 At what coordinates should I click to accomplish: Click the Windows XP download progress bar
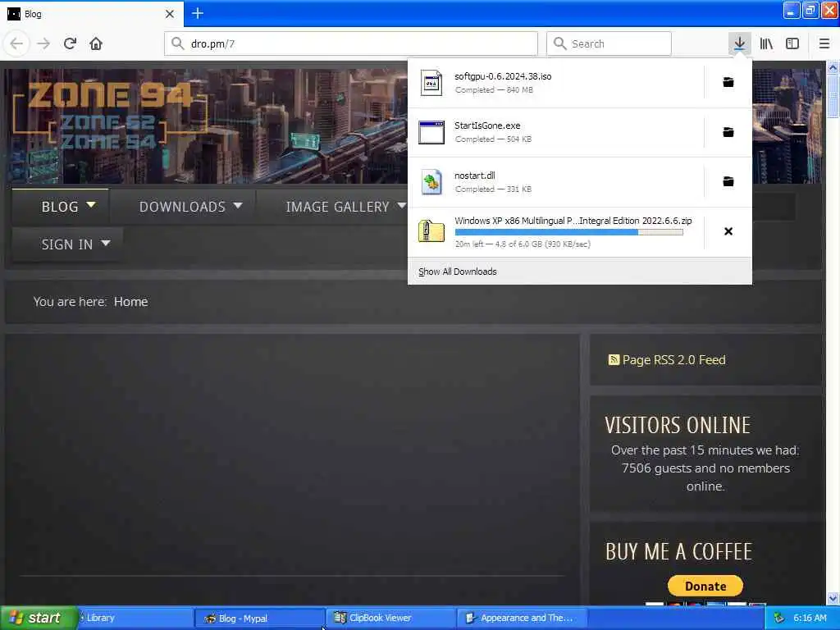tap(569, 232)
